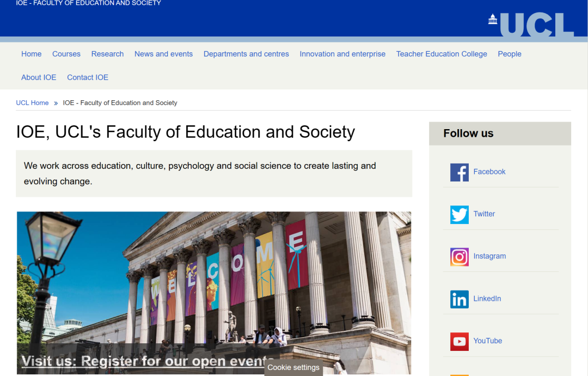Click the YouTube play icon

[x=459, y=341]
